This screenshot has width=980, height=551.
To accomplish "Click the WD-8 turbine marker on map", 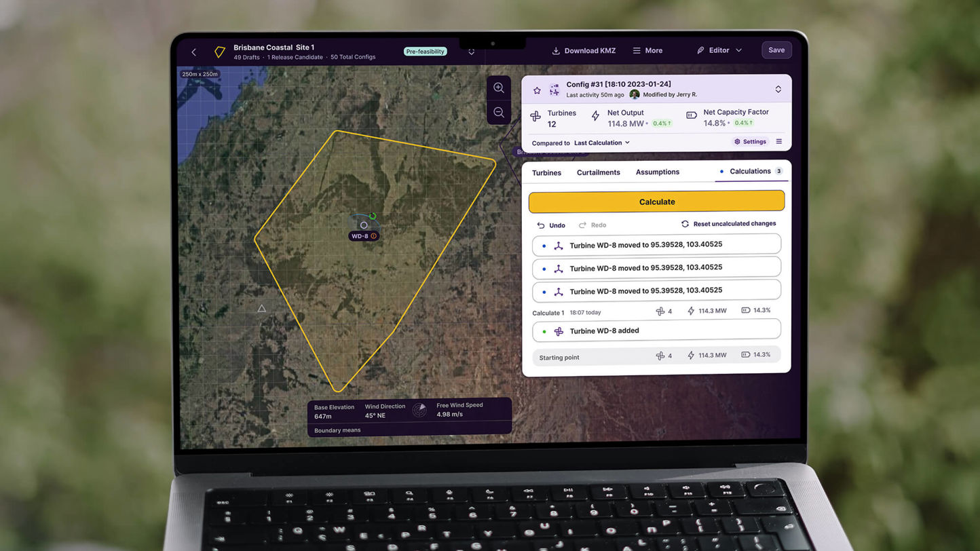I will 364,225.
